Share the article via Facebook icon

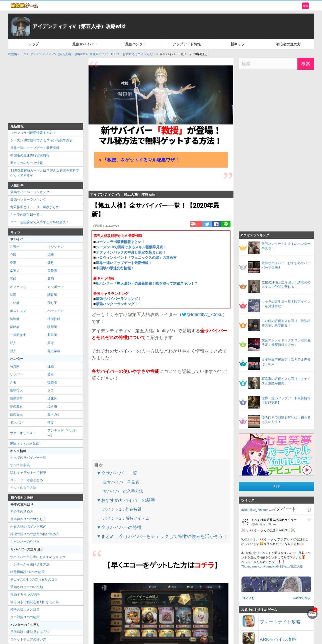pyautogui.click(x=216, y=224)
